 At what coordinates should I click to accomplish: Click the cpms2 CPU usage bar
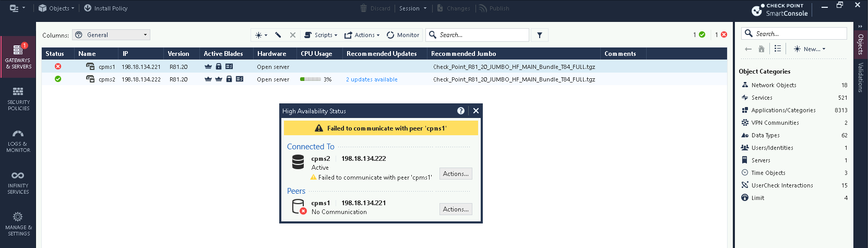point(311,79)
